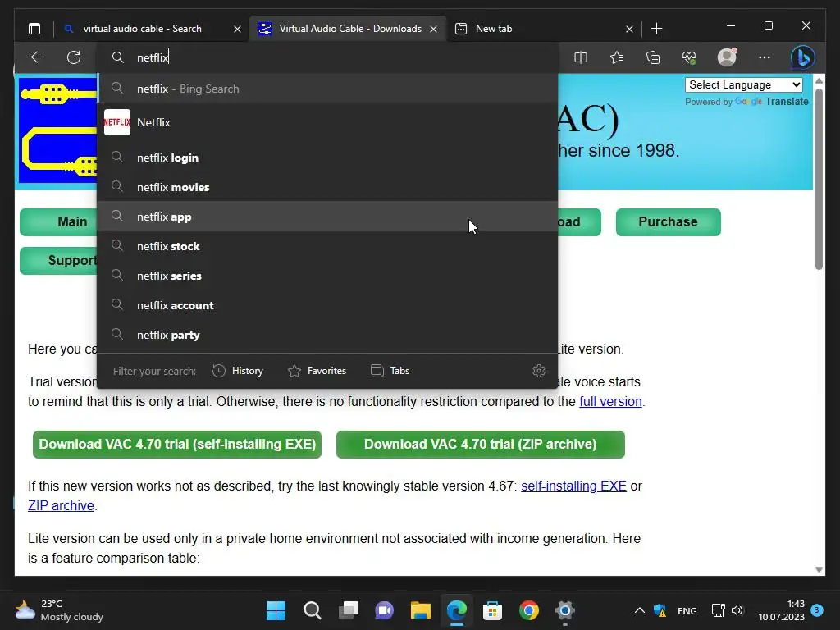840x630 pixels.
Task: Open the Bing chat sidebar icon
Action: pos(803,57)
